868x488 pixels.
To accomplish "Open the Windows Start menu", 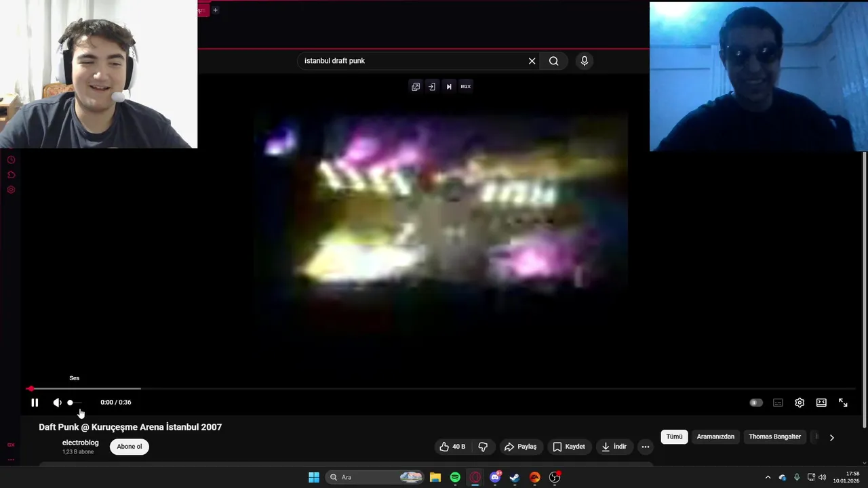I will coord(314,477).
